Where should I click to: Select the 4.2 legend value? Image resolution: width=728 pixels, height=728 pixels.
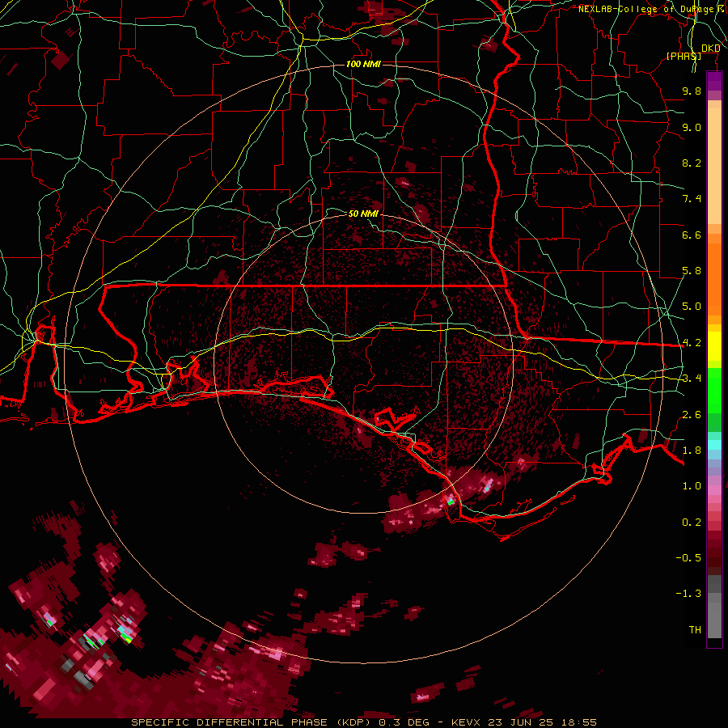pyautogui.click(x=692, y=343)
